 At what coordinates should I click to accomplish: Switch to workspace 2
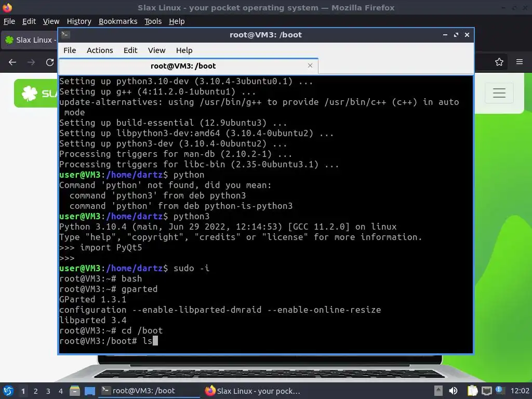pyautogui.click(x=36, y=391)
